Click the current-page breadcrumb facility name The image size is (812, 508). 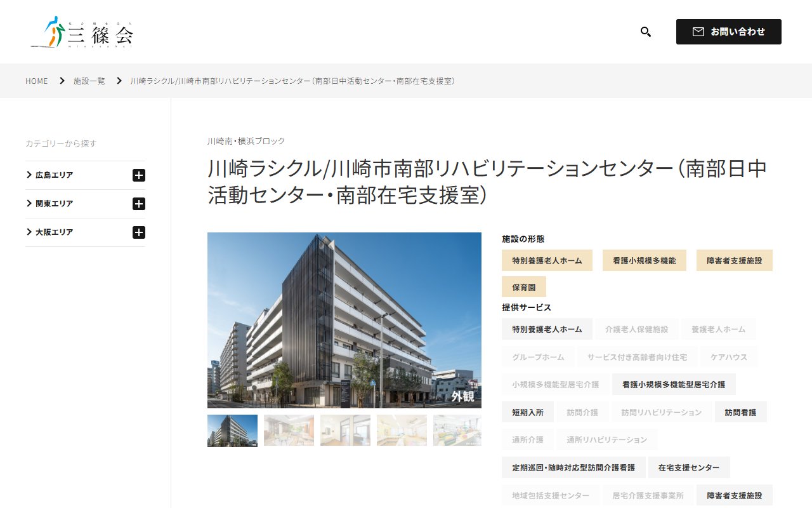[292, 81]
